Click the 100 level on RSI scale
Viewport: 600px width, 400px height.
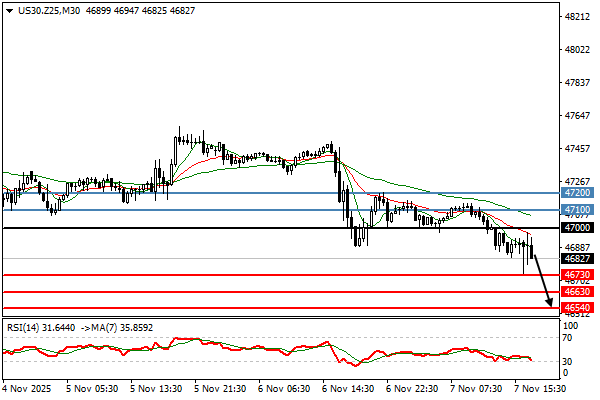[x=572, y=325]
